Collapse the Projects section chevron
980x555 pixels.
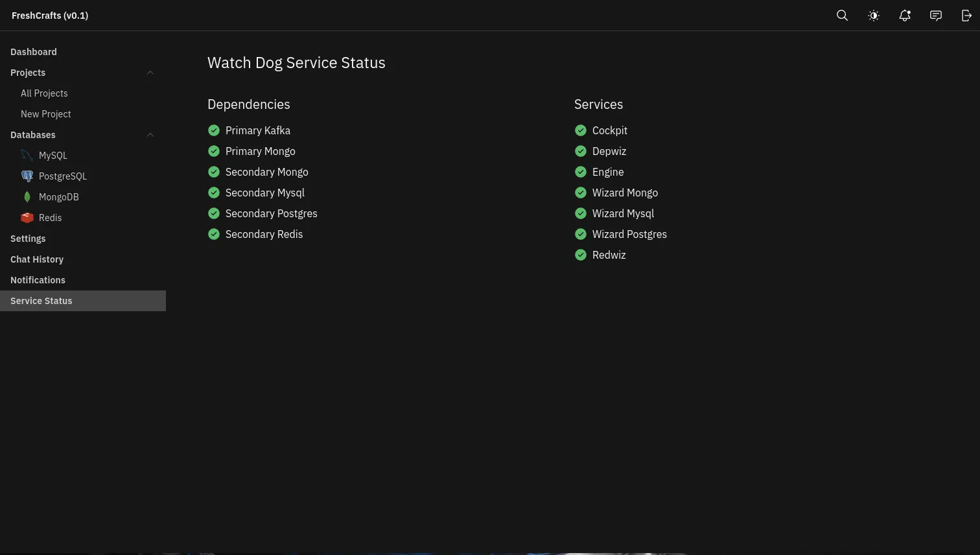click(x=150, y=73)
